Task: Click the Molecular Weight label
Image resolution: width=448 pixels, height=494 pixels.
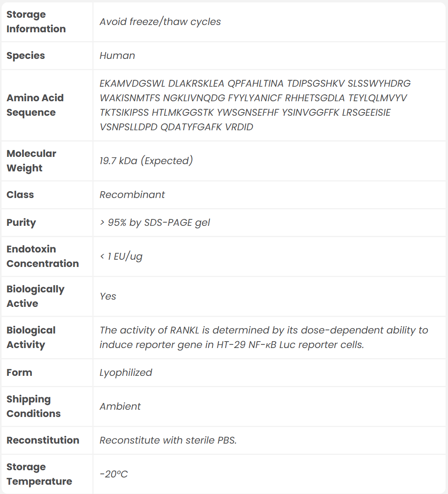Action: [x=31, y=161]
